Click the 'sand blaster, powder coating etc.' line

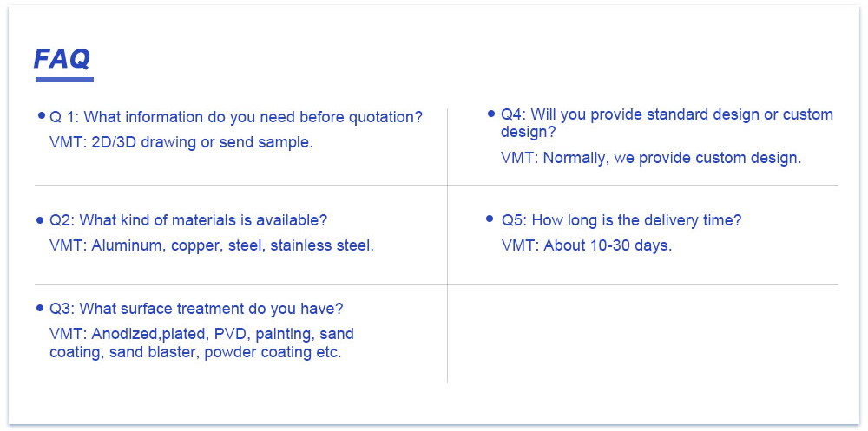[x=225, y=352]
